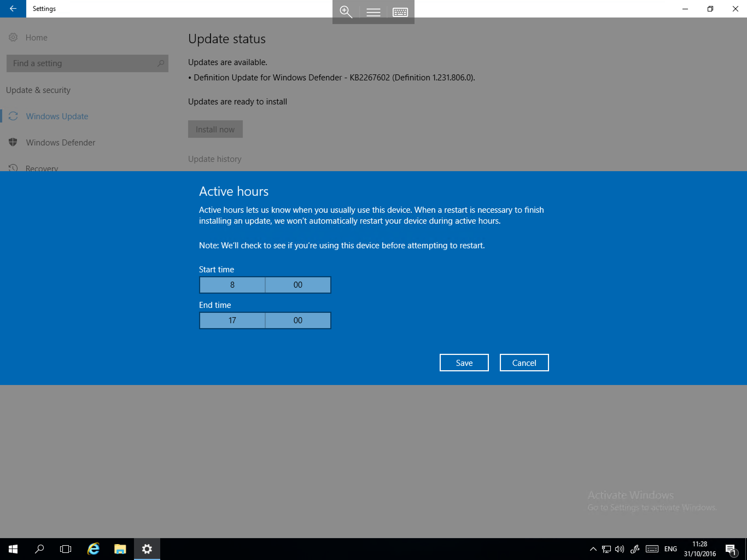Image resolution: width=747 pixels, height=560 pixels.
Task: Open the Update history link
Action: coord(215,159)
